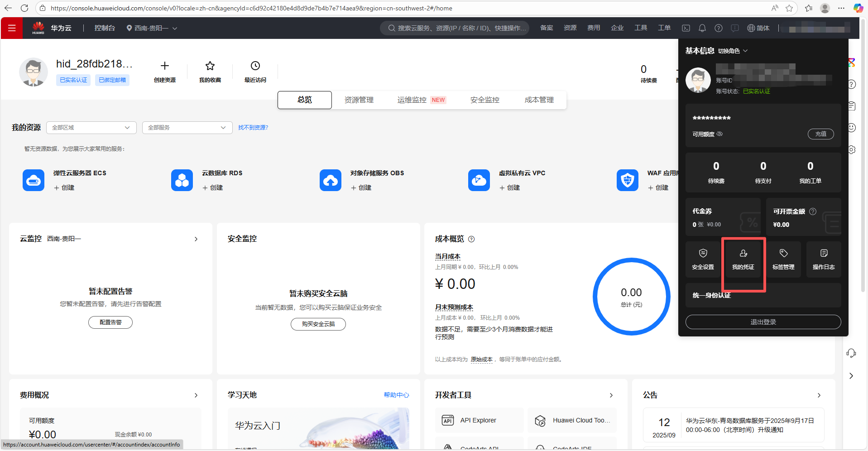Image resolution: width=868 pixels, height=451 pixels.
Task: Expand the right sidebar chevron
Action: coord(851,376)
